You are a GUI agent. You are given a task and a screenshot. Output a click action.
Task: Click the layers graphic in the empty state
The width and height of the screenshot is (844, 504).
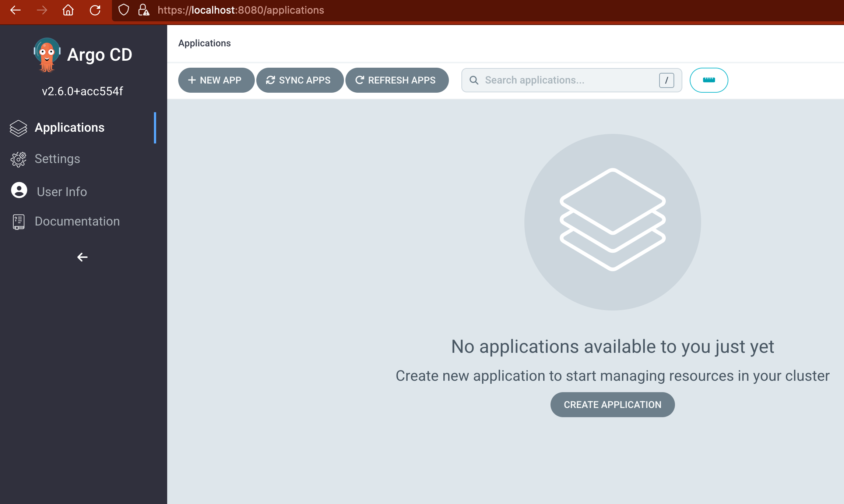(x=612, y=221)
